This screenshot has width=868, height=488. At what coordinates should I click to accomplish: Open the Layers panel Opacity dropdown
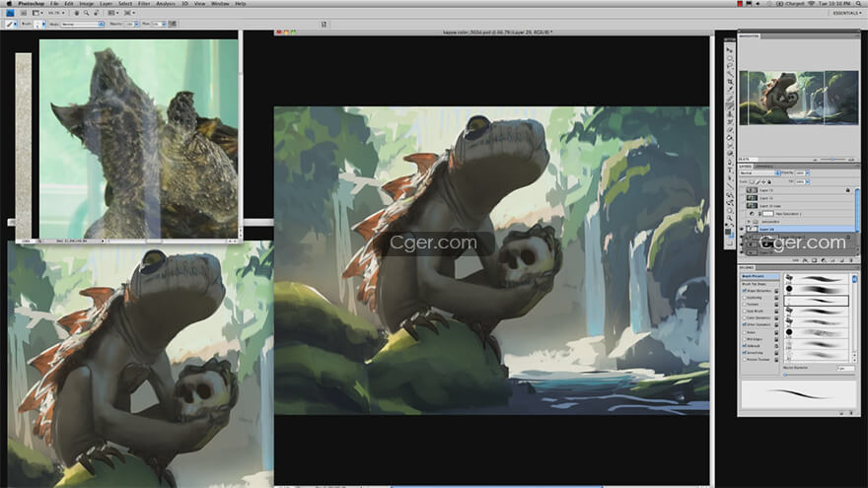pos(808,174)
